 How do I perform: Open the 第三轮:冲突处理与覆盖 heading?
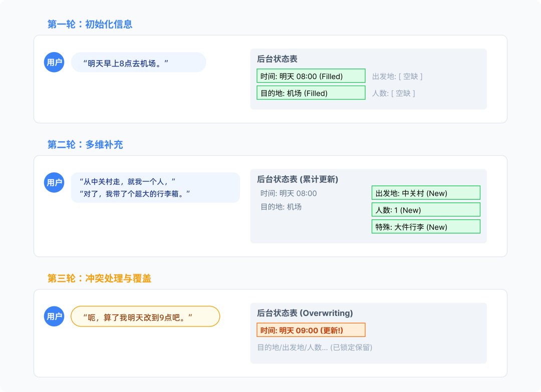coord(99,278)
